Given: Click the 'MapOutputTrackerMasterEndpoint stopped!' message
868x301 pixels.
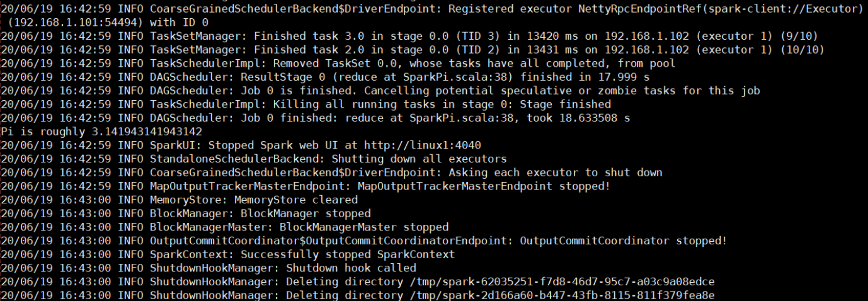Looking at the screenshot, I should 486,186.
